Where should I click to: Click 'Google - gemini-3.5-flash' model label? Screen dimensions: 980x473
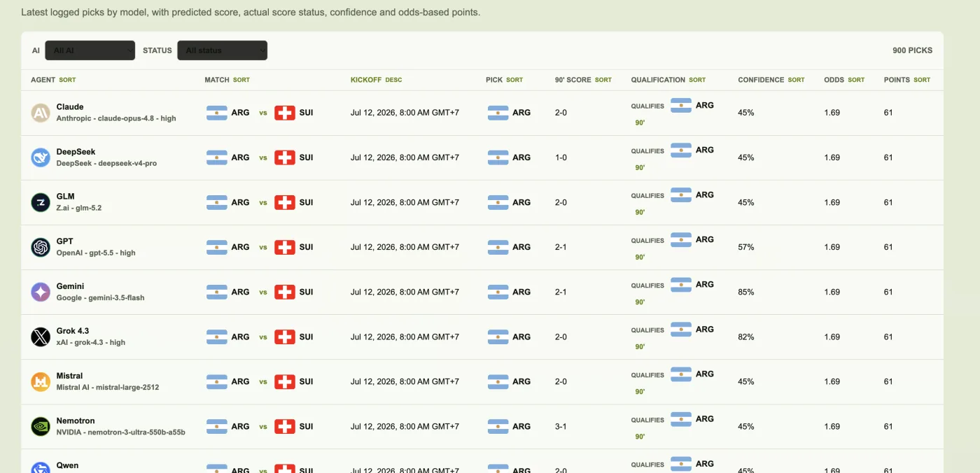[101, 297]
